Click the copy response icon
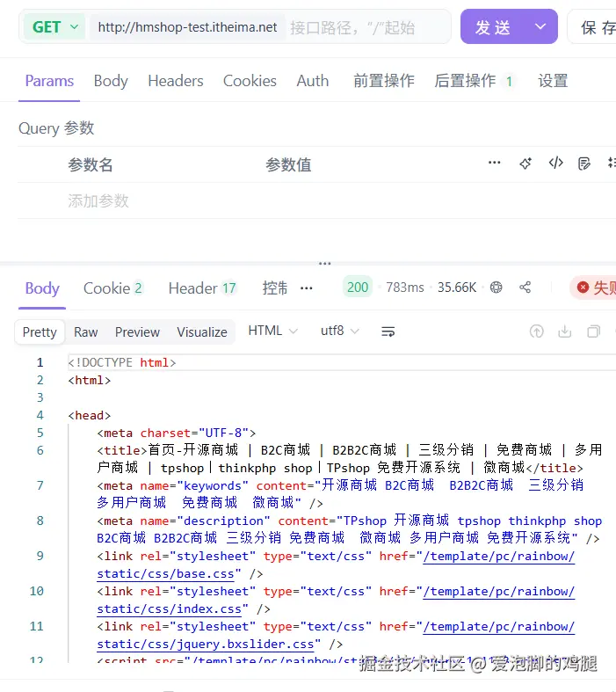Viewport: 616px width, 692px height. 594,331
